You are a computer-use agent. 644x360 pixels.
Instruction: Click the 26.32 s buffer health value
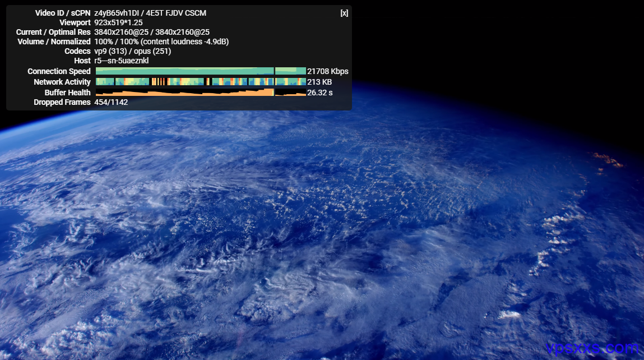320,93
